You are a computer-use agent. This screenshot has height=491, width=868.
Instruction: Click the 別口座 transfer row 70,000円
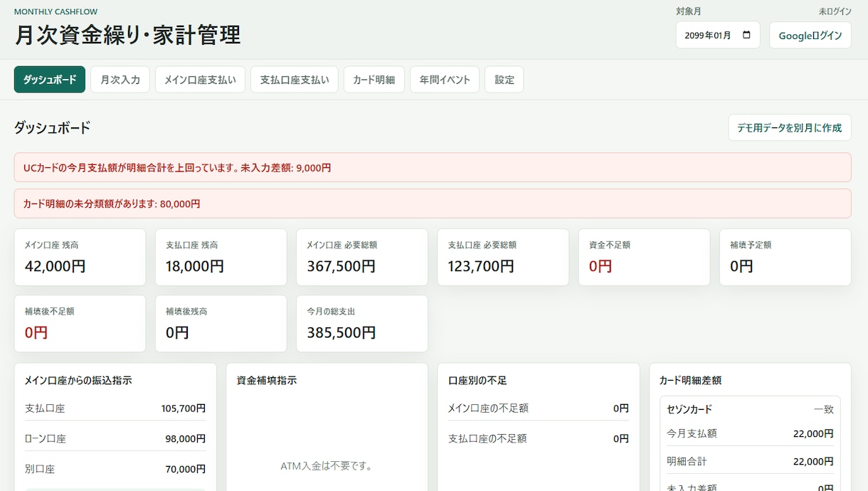115,469
